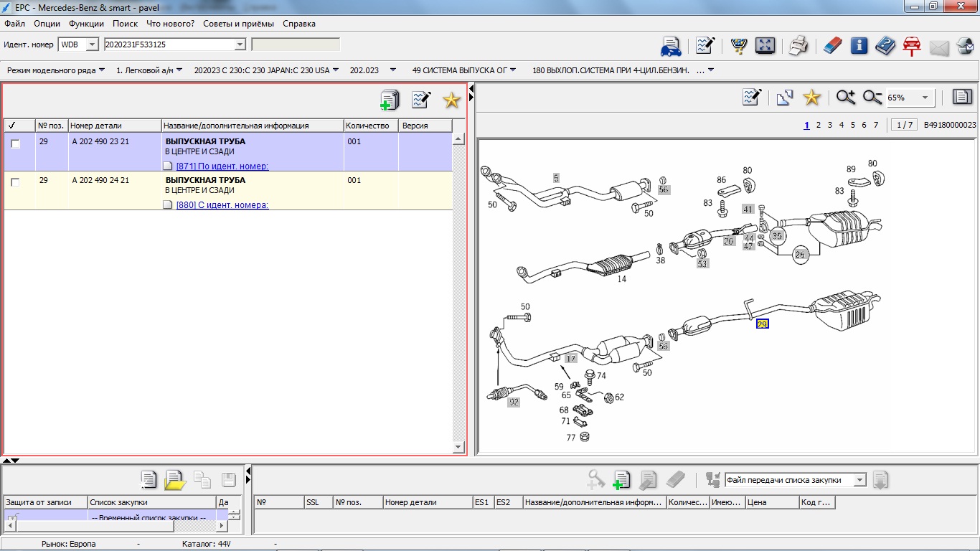Tick checkbox for part A 202 490 23 21
This screenshot has height=551, width=980.
(x=16, y=143)
